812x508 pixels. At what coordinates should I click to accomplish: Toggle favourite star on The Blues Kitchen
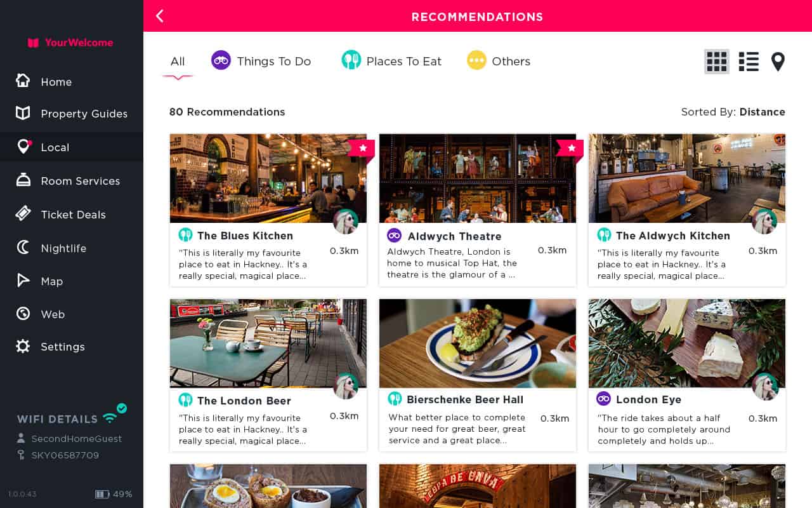tap(362, 149)
